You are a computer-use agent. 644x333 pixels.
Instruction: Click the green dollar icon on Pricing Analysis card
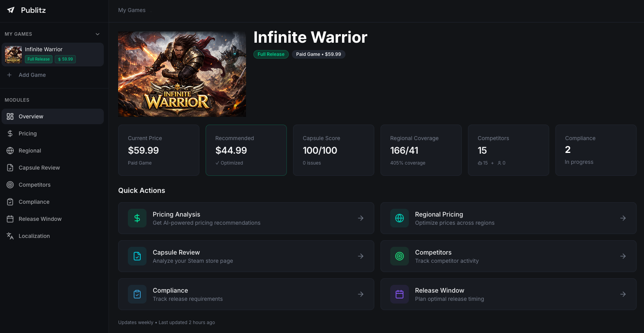coord(137,218)
